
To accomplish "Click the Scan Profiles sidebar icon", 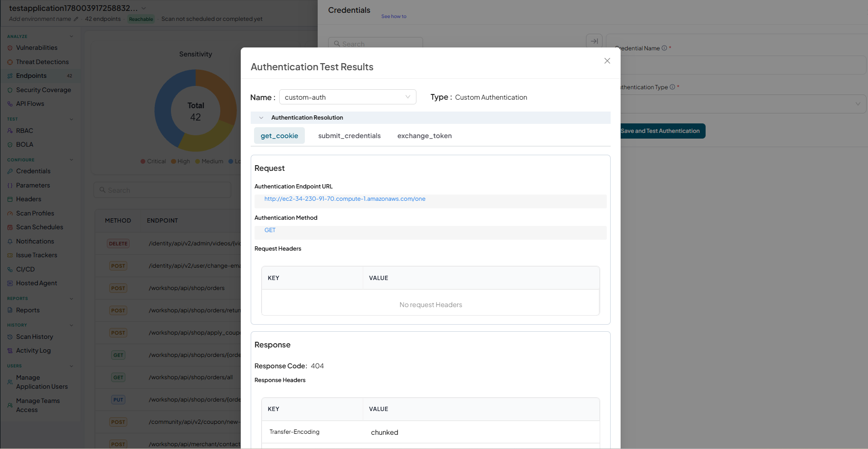I will pos(10,214).
